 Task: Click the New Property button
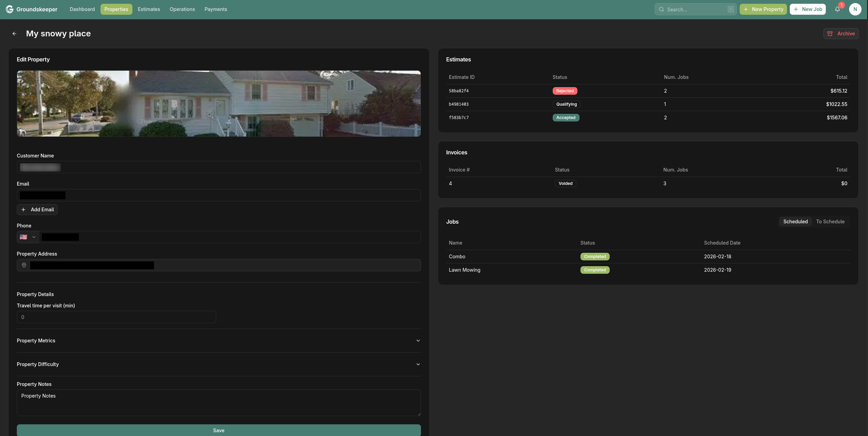(x=763, y=9)
